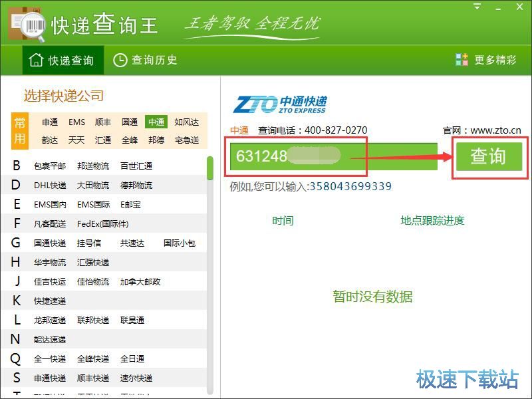Viewport: 532px width, 399px height.
Task: Click the 查询 button
Action: [x=489, y=156]
